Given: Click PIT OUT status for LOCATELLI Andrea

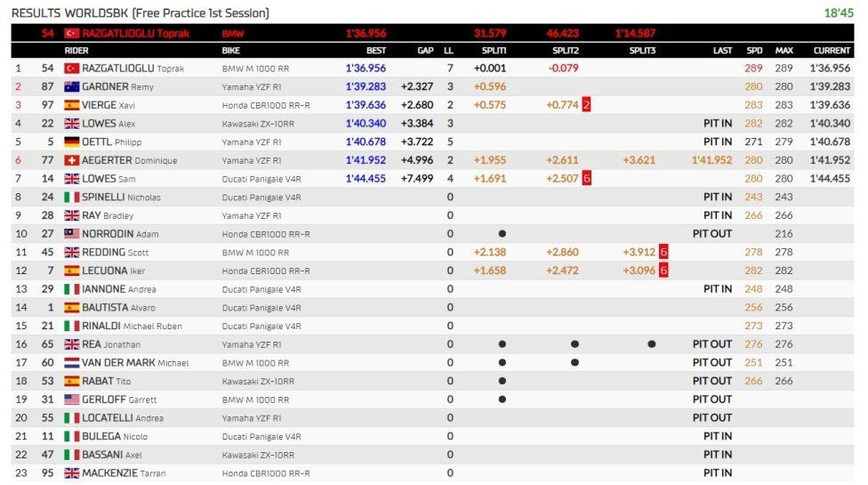Looking at the screenshot, I should coord(711,417).
